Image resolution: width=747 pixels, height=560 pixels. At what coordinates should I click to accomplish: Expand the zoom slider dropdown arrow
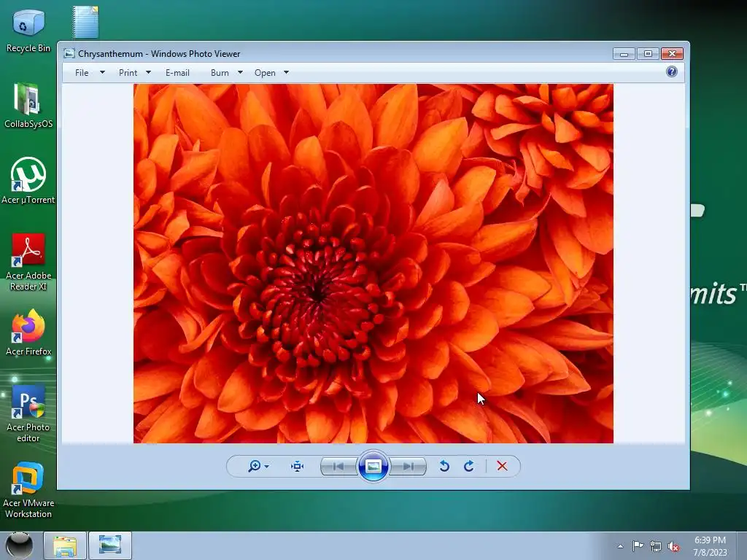coord(267,467)
